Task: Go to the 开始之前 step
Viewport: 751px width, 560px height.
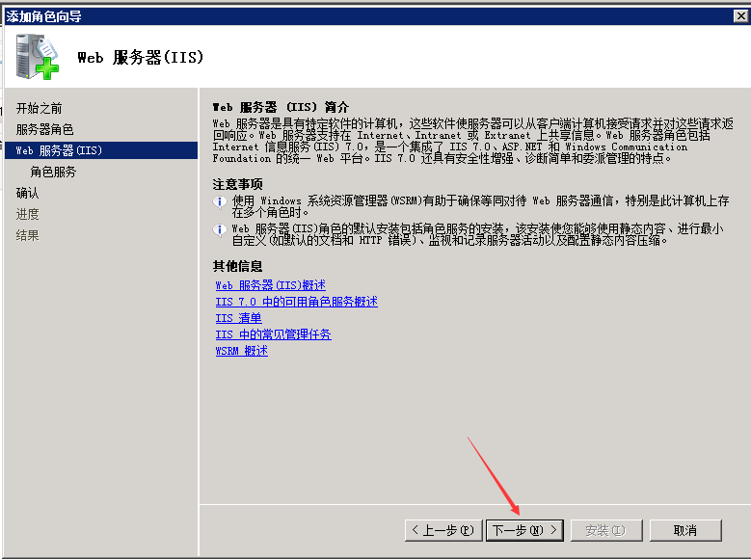Action: (40, 108)
